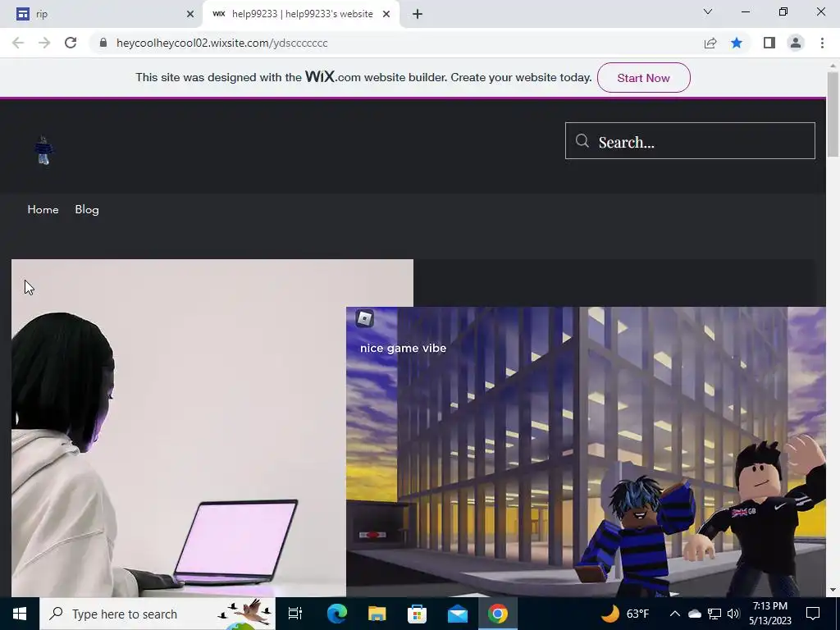Screen dimensions: 840x630
Task: Click the Start Now button
Action: [x=643, y=78]
